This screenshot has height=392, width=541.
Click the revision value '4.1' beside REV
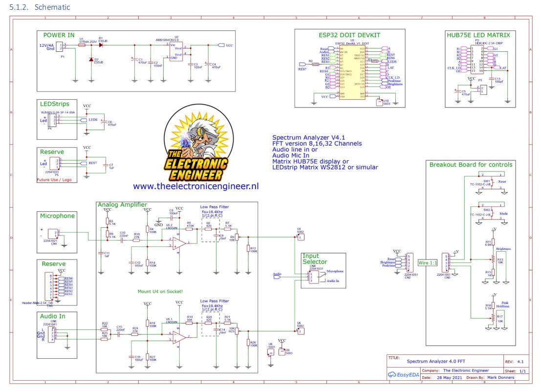pyautogui.click(x=520, y=362)
